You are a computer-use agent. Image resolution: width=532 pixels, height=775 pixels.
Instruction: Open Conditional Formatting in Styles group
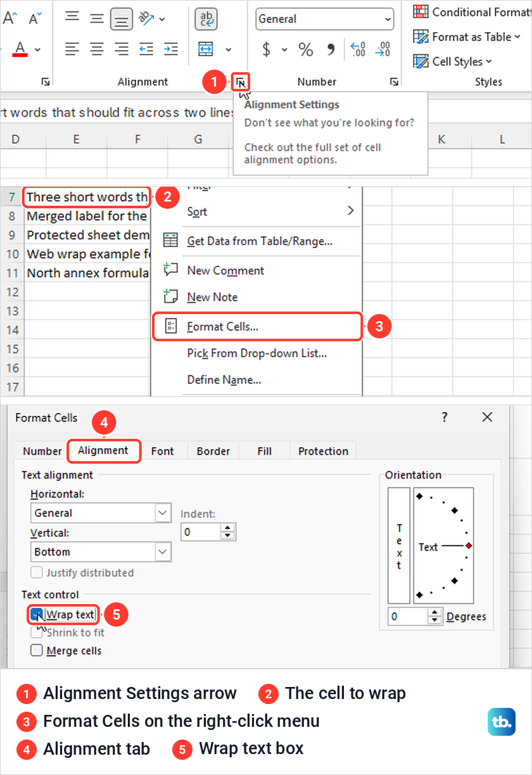pyautogui.click(x=471, y=12)
